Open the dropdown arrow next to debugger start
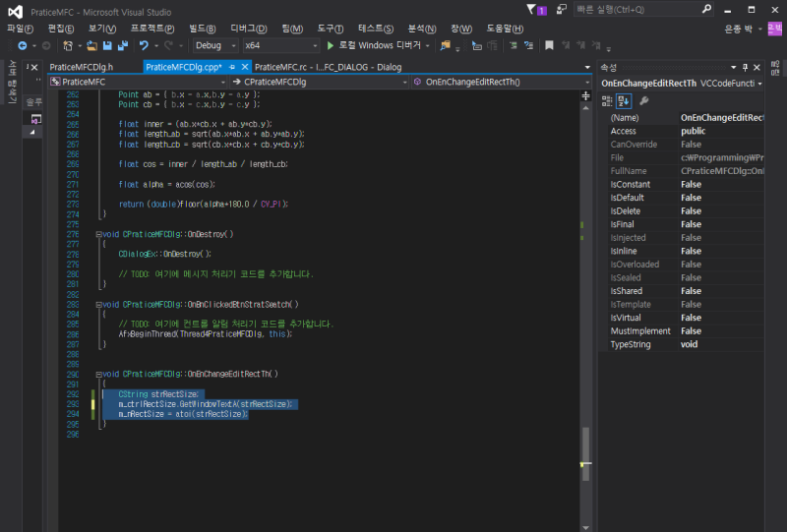 [428, 45]
